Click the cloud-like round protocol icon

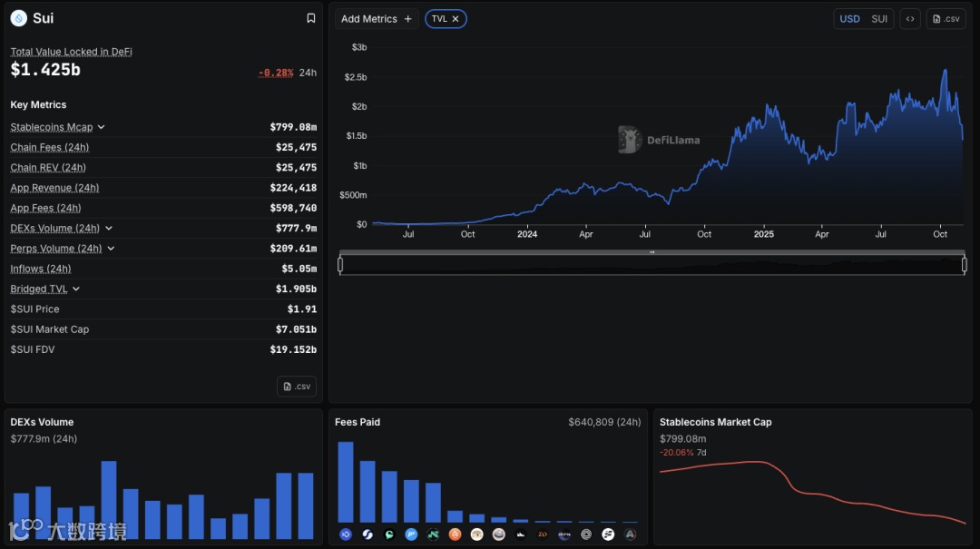[x=499, y=534]
